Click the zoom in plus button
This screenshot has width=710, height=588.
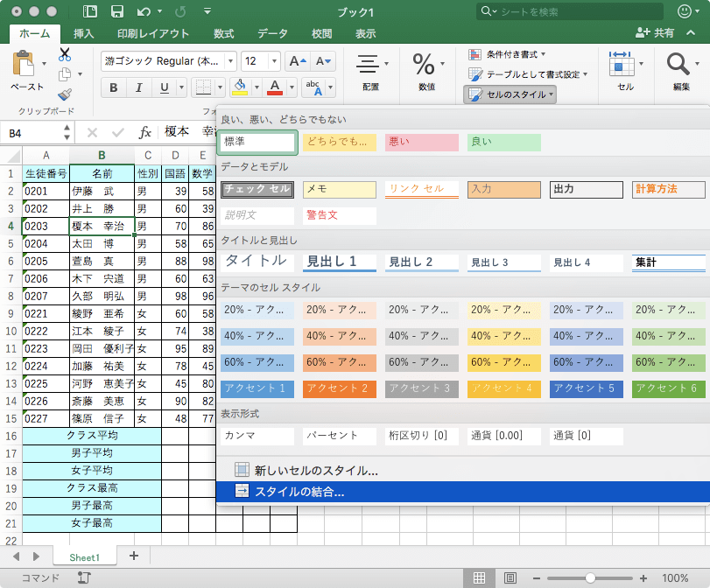[x=643, y=578]
